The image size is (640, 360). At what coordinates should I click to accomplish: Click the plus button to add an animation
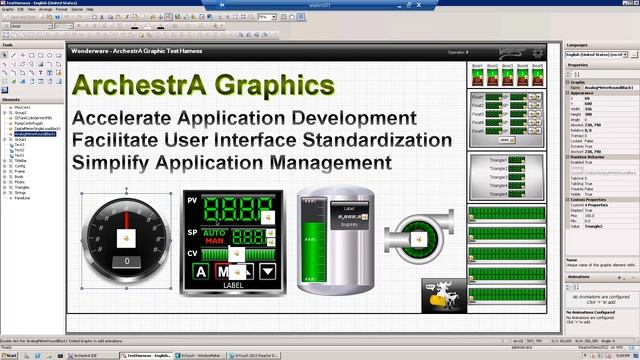pyautogui.click(x=619, y=278)
